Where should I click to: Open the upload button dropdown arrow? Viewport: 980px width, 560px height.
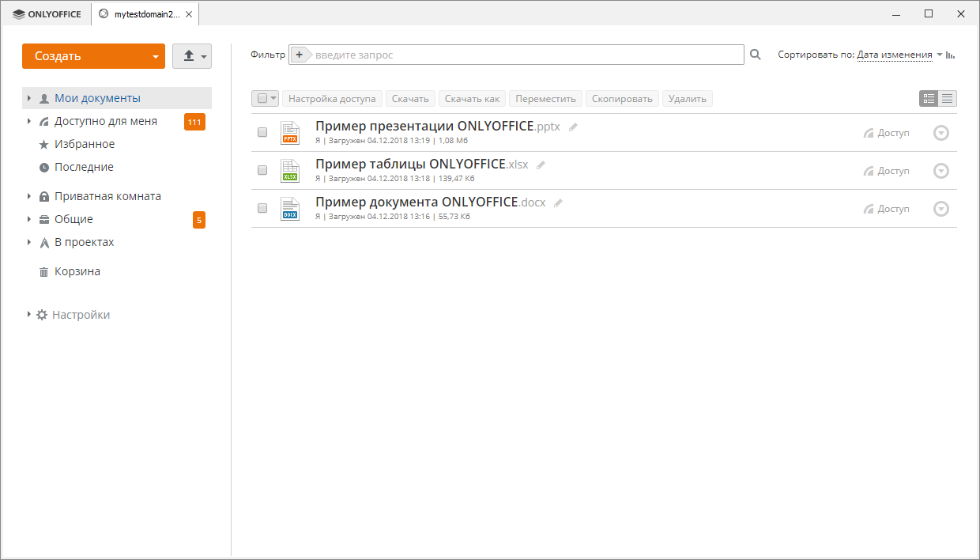pos(204,57)
